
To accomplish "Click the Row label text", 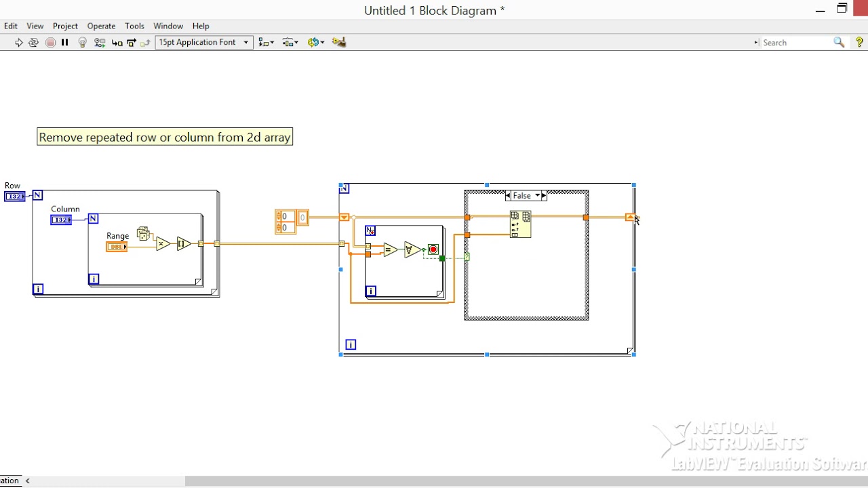I will click(12, 186).
